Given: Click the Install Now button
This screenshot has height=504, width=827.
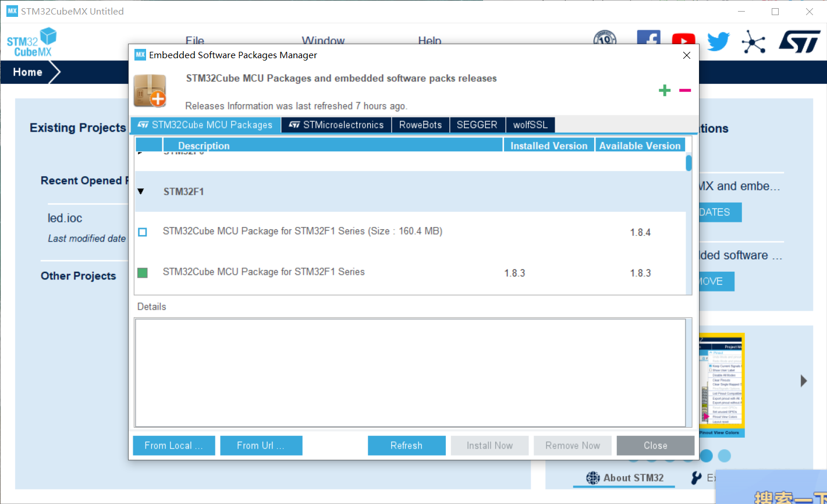Looking at the screenshot, I should (489, 445).
